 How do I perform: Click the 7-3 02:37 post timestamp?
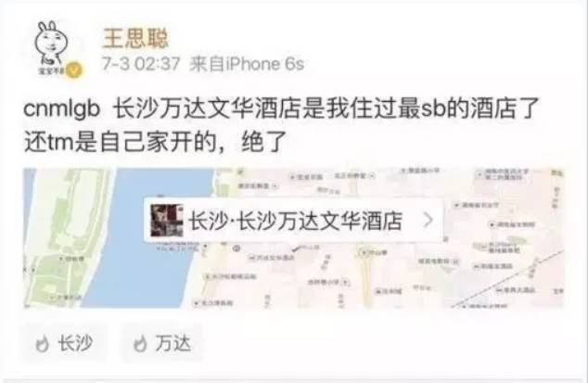coord(141,64)
